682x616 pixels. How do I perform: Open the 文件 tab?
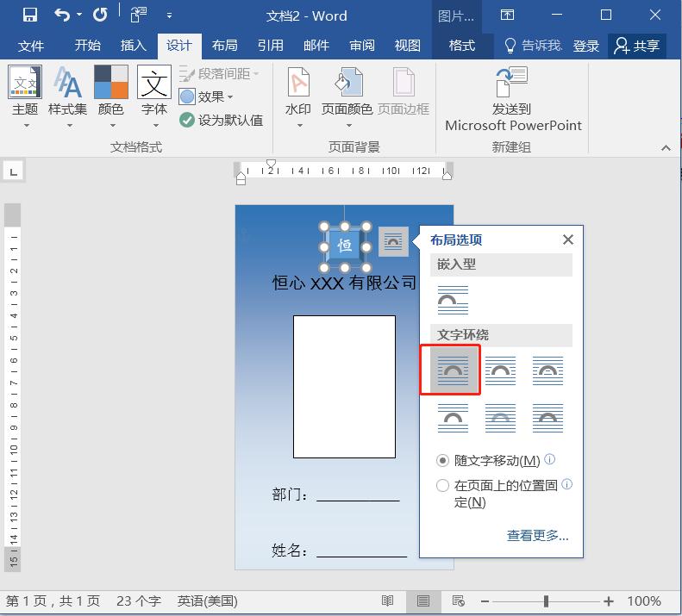coord(31,46)
